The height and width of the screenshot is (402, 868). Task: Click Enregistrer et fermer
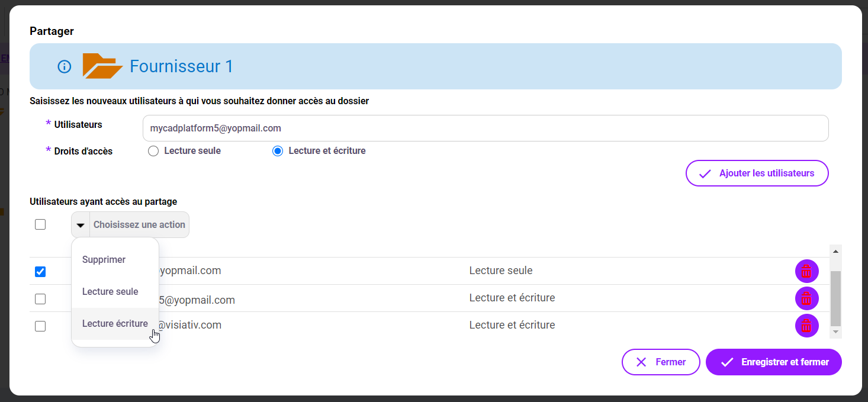(x=773, y=362)
